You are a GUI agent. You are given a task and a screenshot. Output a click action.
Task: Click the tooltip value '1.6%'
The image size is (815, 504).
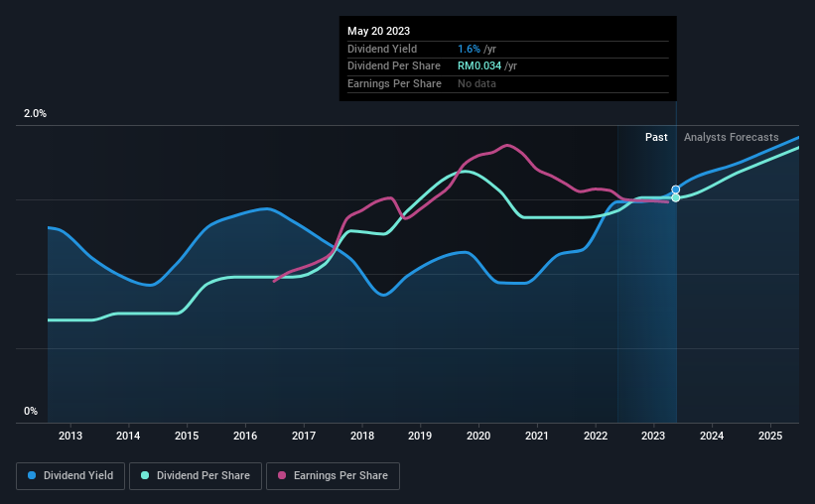(x=469, y=49)
